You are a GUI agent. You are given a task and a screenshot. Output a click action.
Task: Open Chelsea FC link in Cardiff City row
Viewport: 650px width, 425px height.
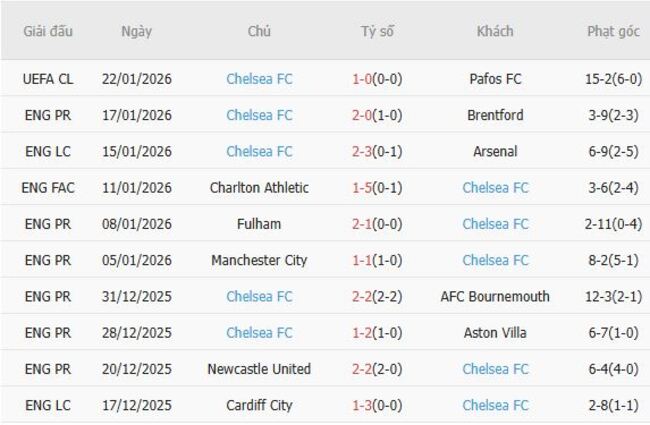pos(495,405)
